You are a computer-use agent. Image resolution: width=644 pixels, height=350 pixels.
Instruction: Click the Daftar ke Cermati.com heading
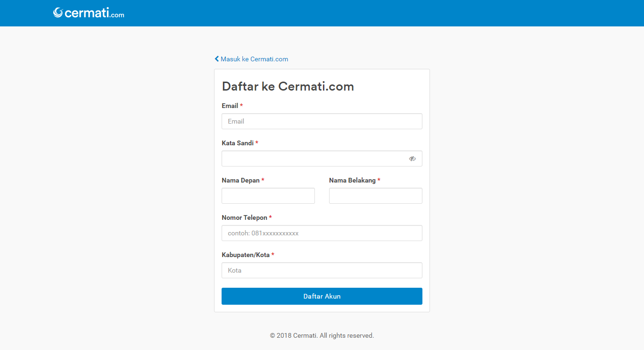[x=288, y=86]
